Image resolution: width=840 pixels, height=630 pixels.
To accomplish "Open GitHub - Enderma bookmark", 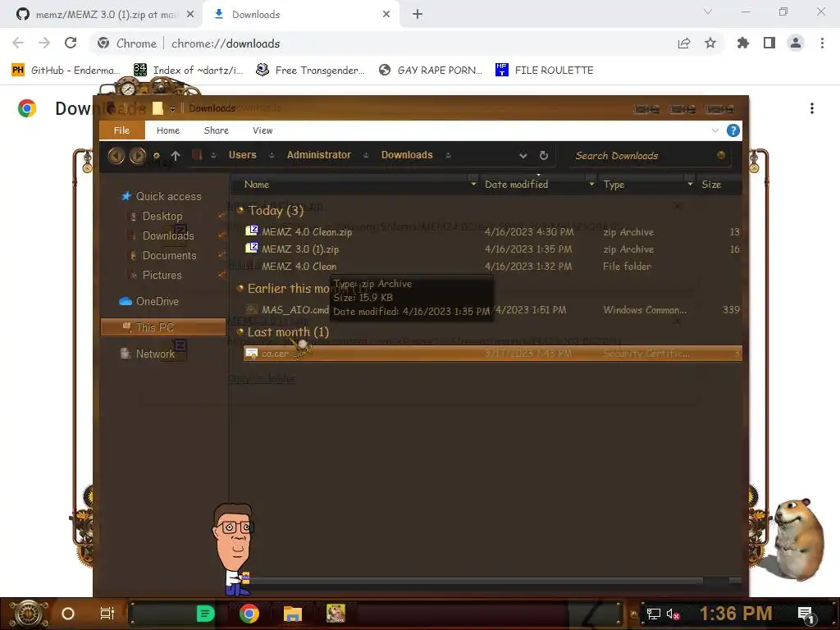I will 66,71.
